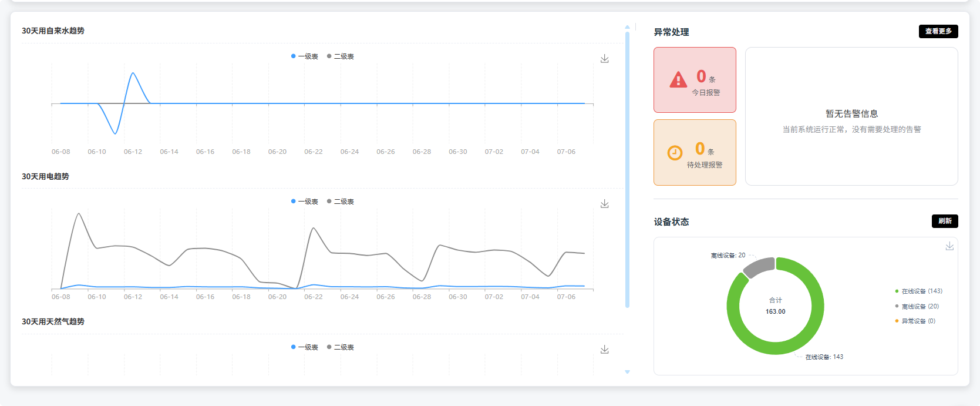Click the 30天用天然气趋势 heading

point(53,321)
